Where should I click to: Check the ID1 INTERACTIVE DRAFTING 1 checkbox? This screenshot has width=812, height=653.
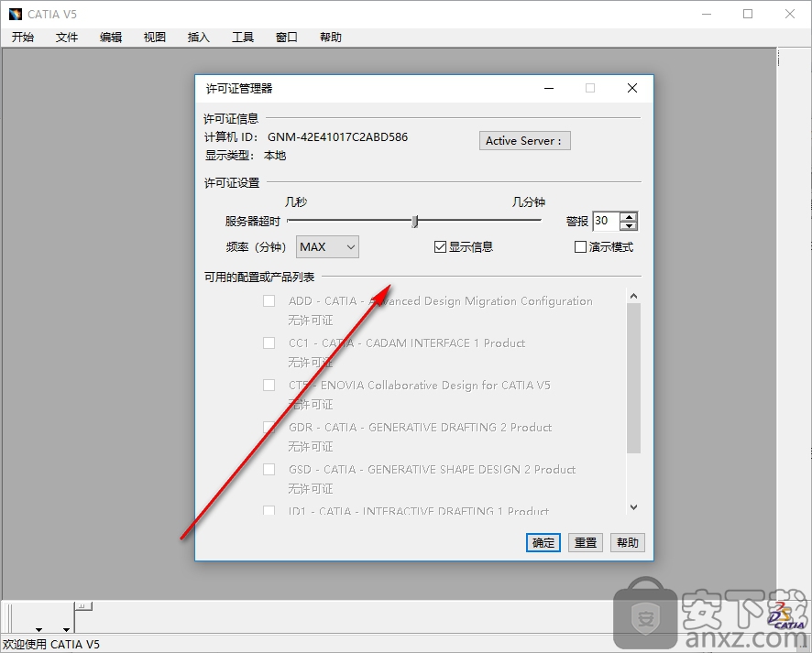[x=269, y=510]
